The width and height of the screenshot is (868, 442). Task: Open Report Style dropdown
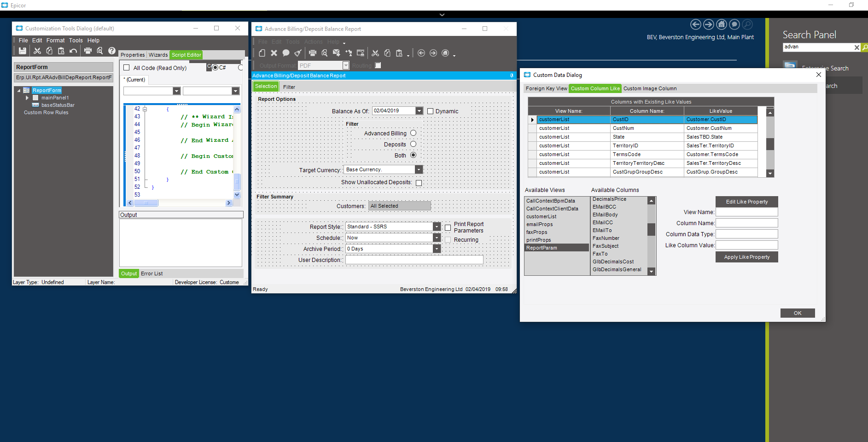click(437, 227)
